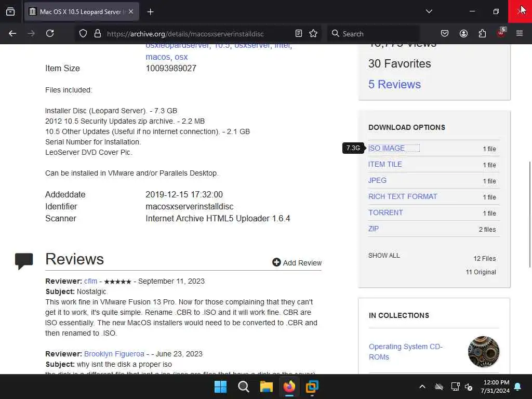Image resolution: width=532 pixels, height=399 pixels.
Task: Click the 11 Original count text
Action: click(x=481, y=272)
